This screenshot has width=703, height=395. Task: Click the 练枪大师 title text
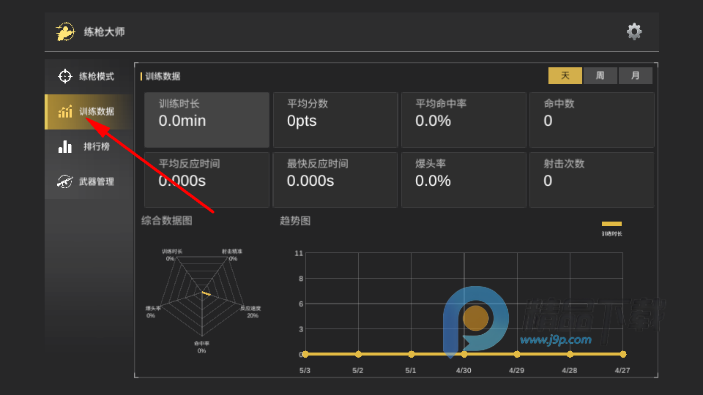coord(104,32)
